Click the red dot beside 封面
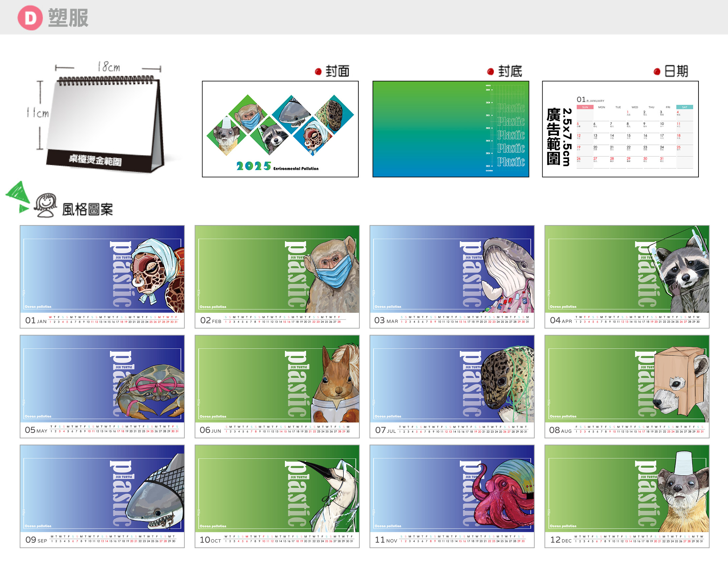This screenshot has width=728, height=564. point(318,72)
